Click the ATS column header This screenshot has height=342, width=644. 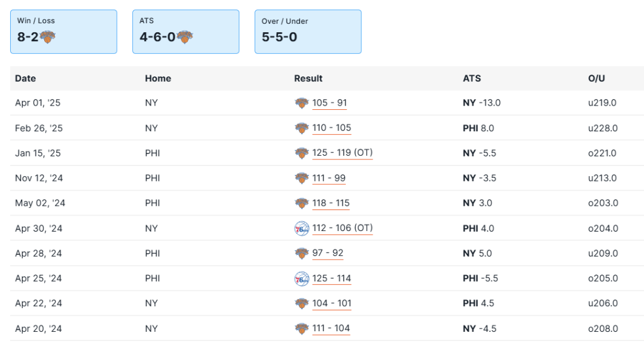pos(472,79)
